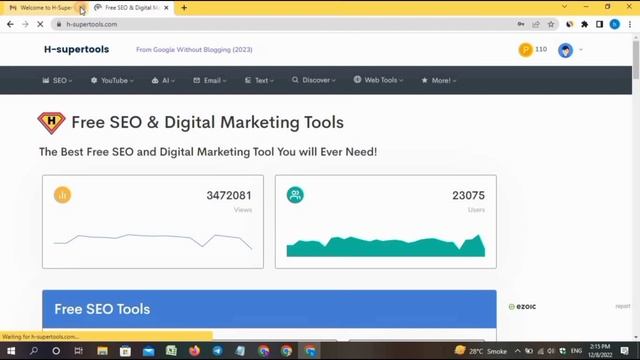Open Chrome's three-dot menu
The height and width of the screenshot is (360, 640).
pyautogui.click(x=630, y=24)
